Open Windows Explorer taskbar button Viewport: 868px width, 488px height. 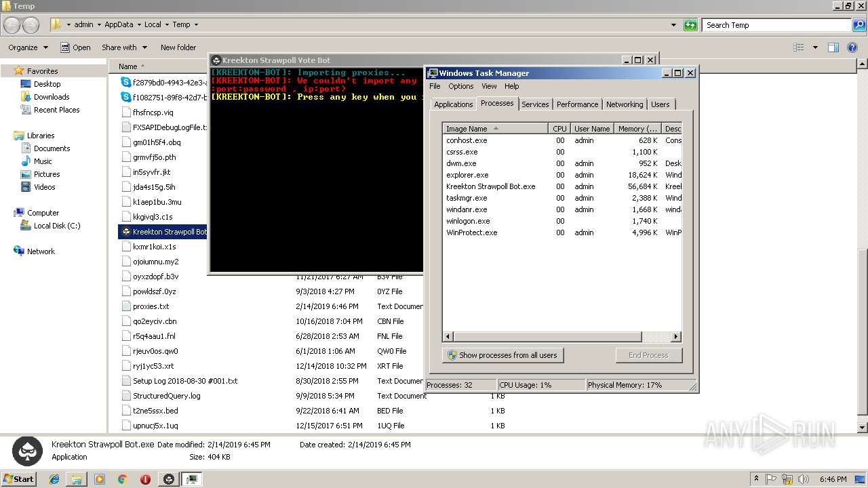tap(77, 479)
